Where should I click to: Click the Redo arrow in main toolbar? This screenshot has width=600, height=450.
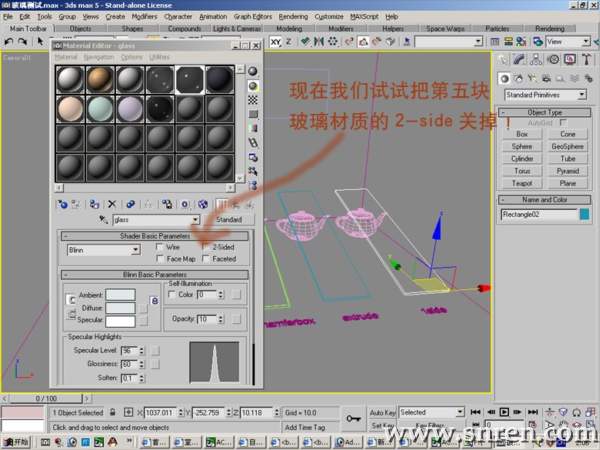(23, 41)
